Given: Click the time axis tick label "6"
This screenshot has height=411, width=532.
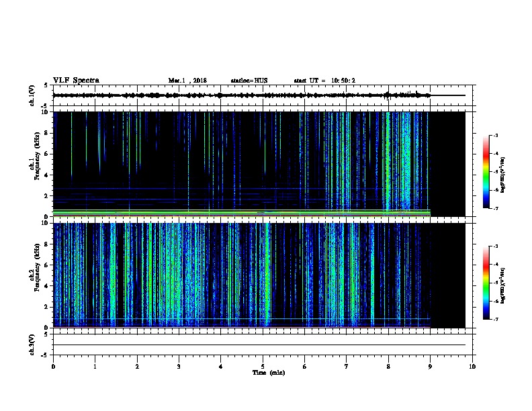Looking at the screenshot, I should (305, 367).
